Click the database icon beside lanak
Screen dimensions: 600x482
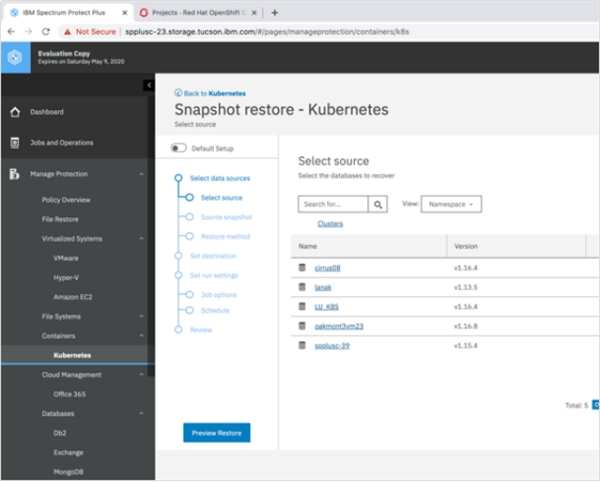coord(302,287)
